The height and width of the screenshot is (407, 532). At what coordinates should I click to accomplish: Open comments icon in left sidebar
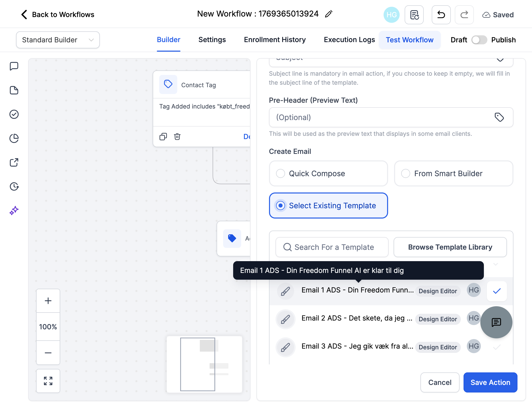[14, 66]
